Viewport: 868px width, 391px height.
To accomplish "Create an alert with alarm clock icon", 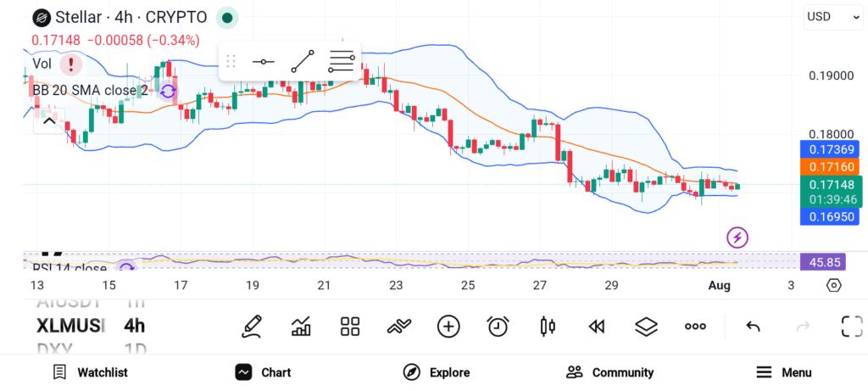I will 498,327.
